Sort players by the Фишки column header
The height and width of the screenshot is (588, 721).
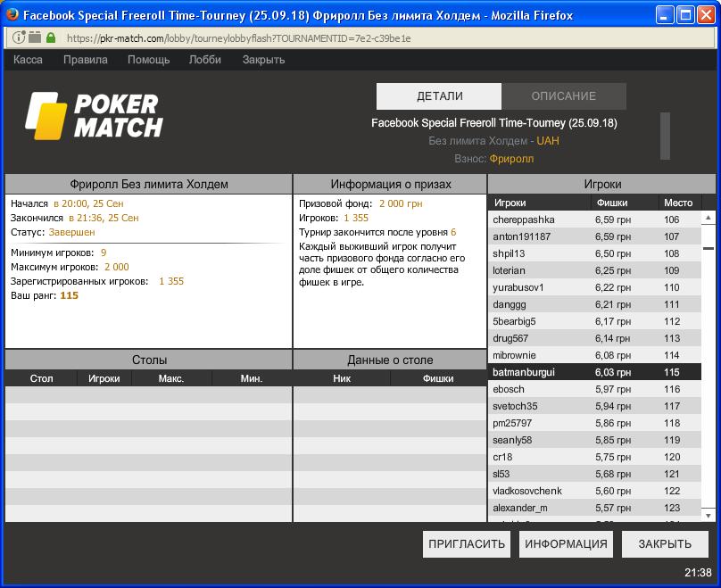click(x=612, y=203)
